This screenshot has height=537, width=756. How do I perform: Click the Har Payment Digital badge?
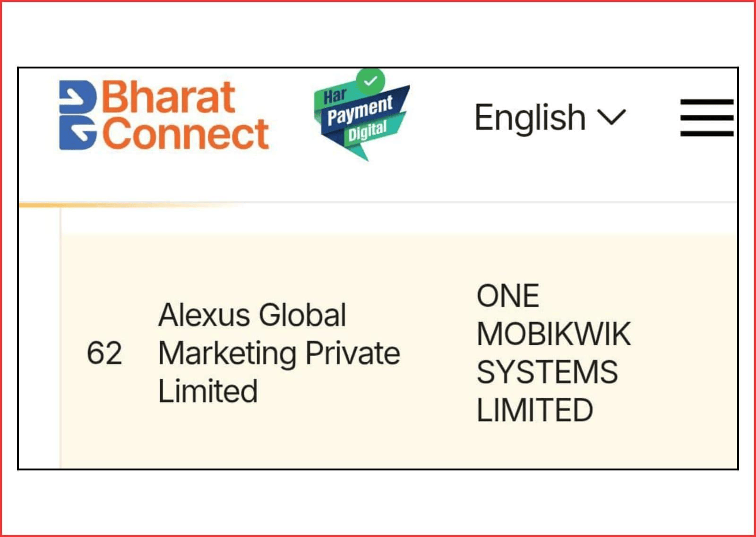pos(361,116)
